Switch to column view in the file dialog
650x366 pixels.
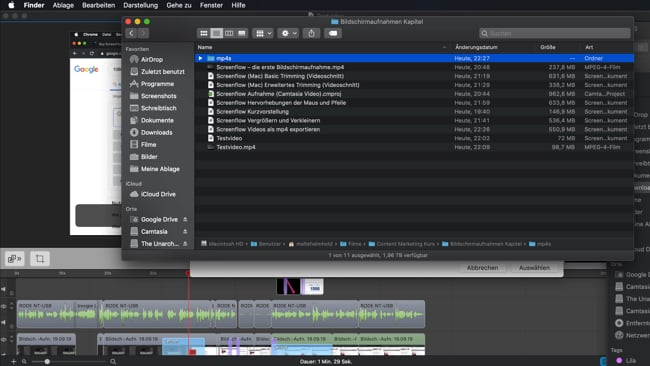(229, 33)
